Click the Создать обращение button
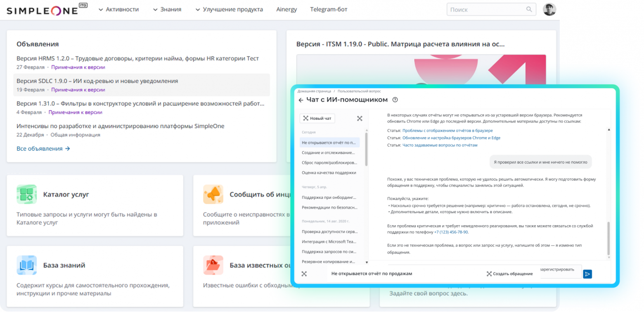The width and height of the screenshot is (644, 312). tap(509, 274)
